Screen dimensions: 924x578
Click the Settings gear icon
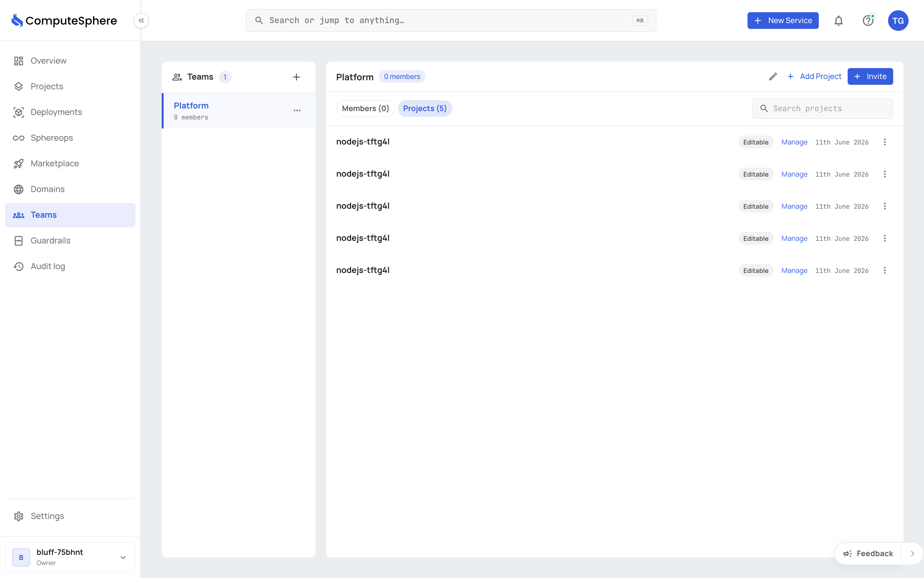point(19,516)
